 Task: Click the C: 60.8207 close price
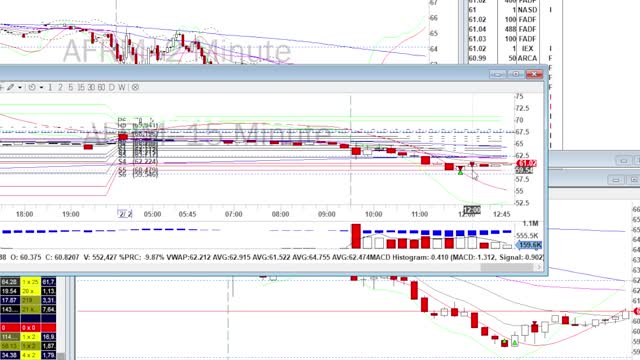coord(61,258)
